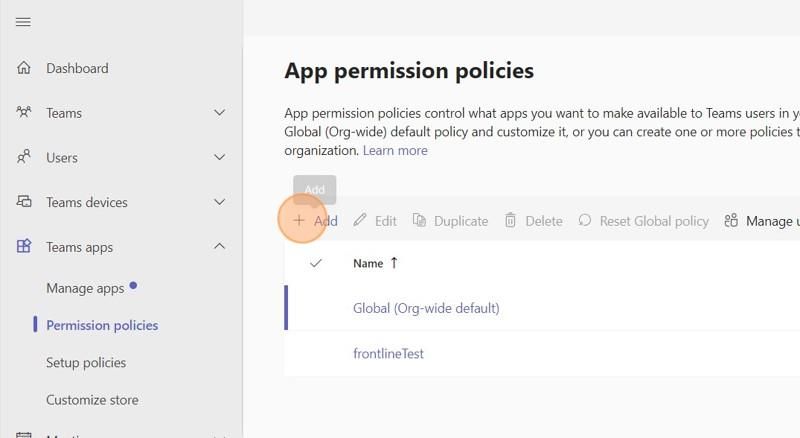Viewport: 800px width, 438px height.
Task: Click the pencil Edit icon
Action: coord(360,221)
